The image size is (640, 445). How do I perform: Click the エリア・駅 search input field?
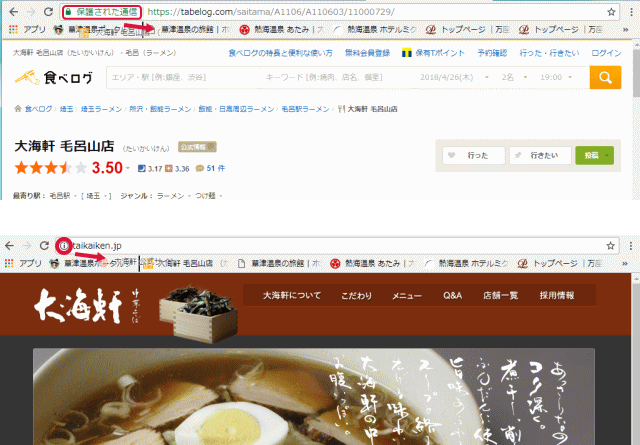tap(184, 77)
